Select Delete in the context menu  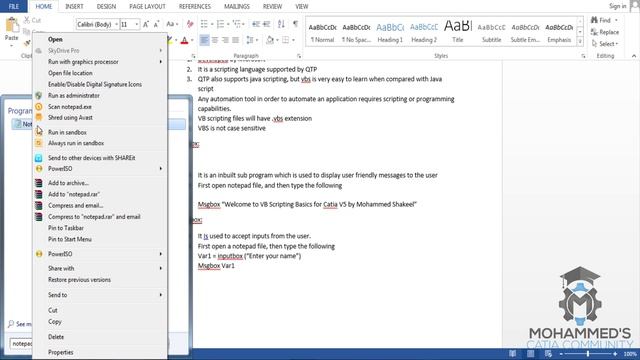click(100, 337)
